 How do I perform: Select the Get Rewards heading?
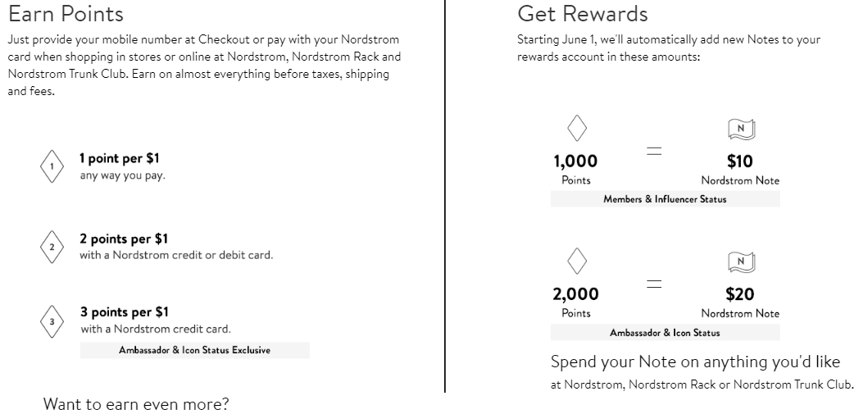coord(583,14)
